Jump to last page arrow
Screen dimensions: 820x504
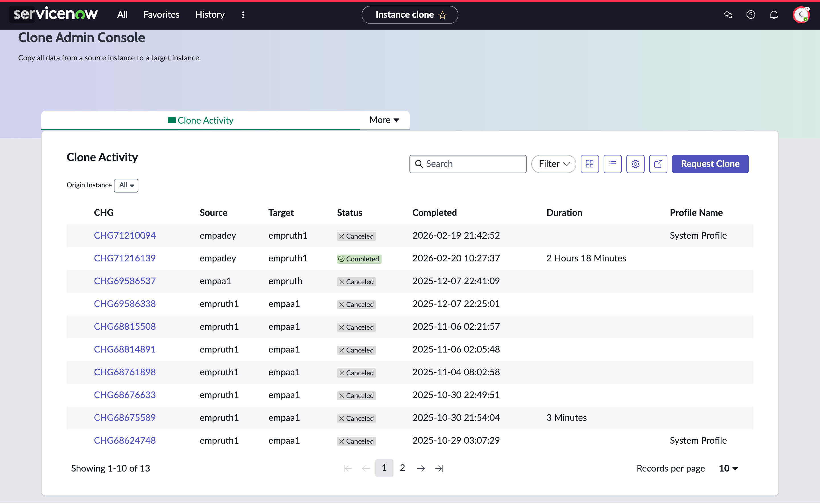click(439, 468)
